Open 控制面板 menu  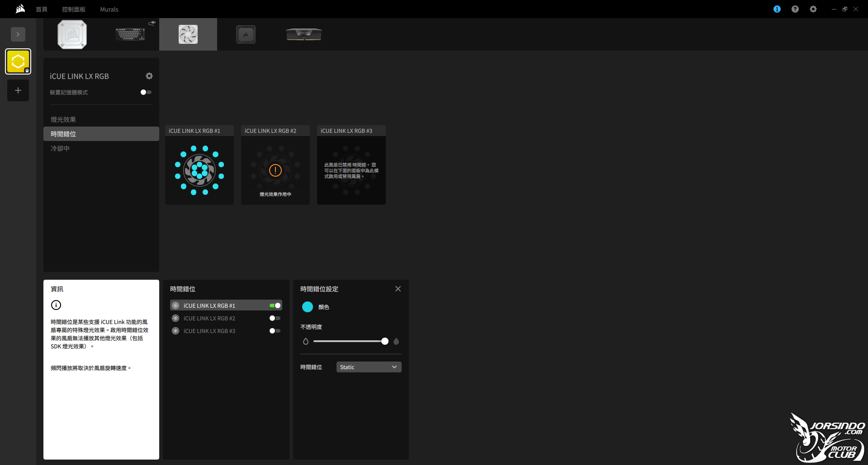74,9
